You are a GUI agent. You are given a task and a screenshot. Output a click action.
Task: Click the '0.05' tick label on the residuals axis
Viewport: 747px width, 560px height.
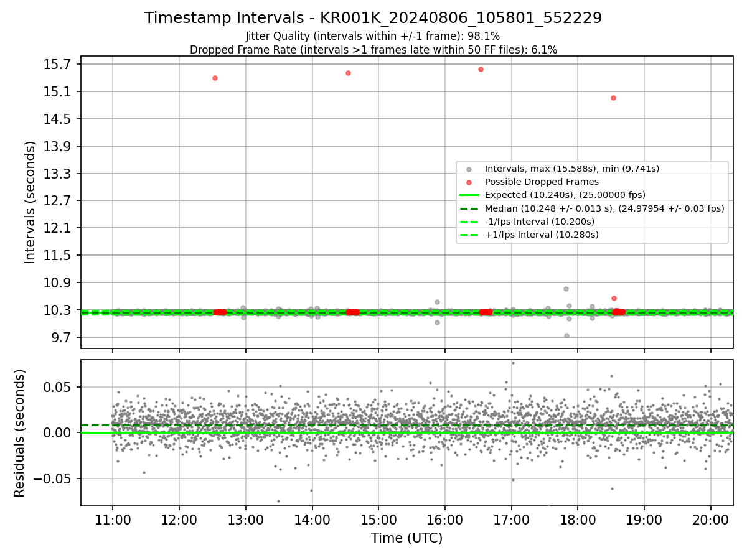coord(59,387)
